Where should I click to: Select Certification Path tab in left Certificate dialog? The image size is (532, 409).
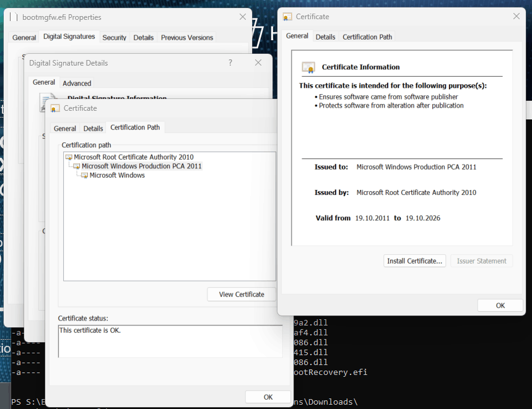point(135,127)
